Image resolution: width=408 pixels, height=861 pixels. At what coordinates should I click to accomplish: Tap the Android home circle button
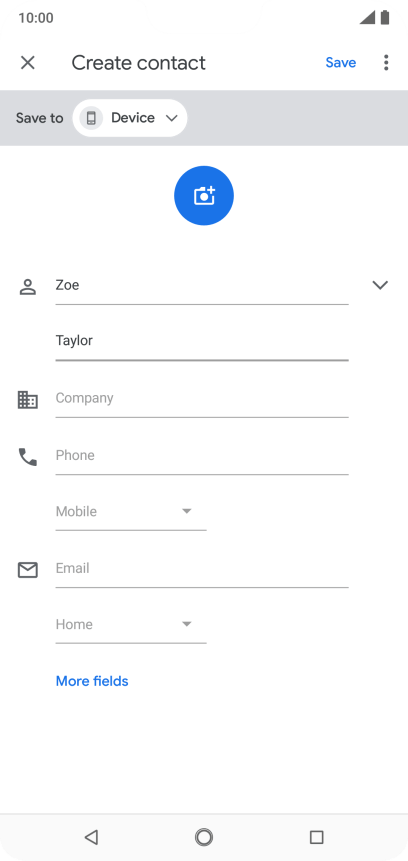(204, 837)
